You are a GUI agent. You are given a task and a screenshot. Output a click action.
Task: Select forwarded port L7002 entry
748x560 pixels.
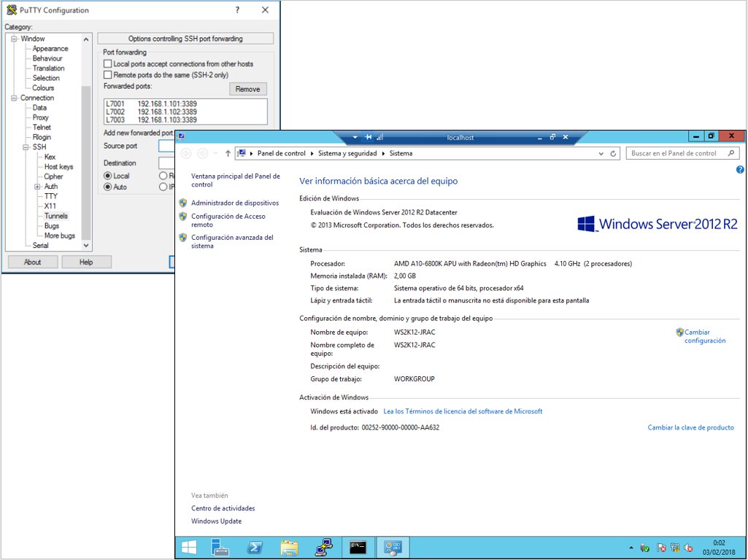point(185,112)
